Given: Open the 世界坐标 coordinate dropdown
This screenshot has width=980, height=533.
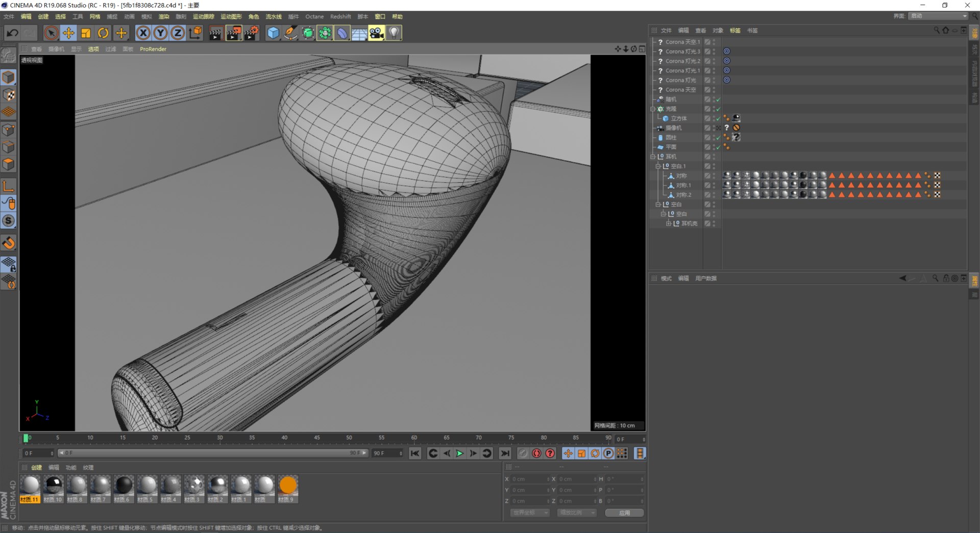Looking at the screenshot, I should click(x=529, y=513).
